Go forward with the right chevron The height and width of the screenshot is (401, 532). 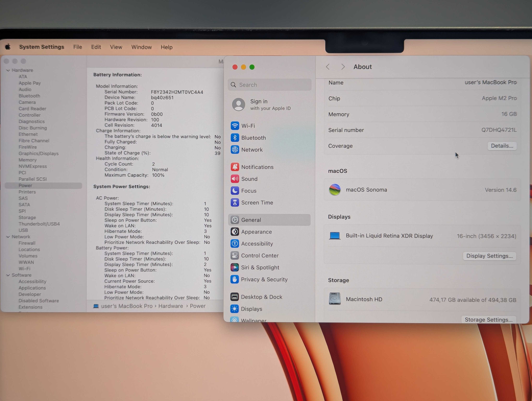(x=343, y=67)
